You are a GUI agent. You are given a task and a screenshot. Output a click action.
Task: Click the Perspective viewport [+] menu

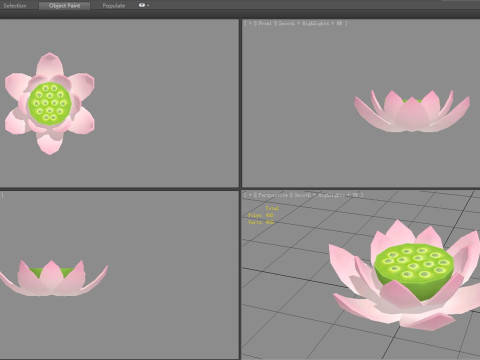coord(250,195)
